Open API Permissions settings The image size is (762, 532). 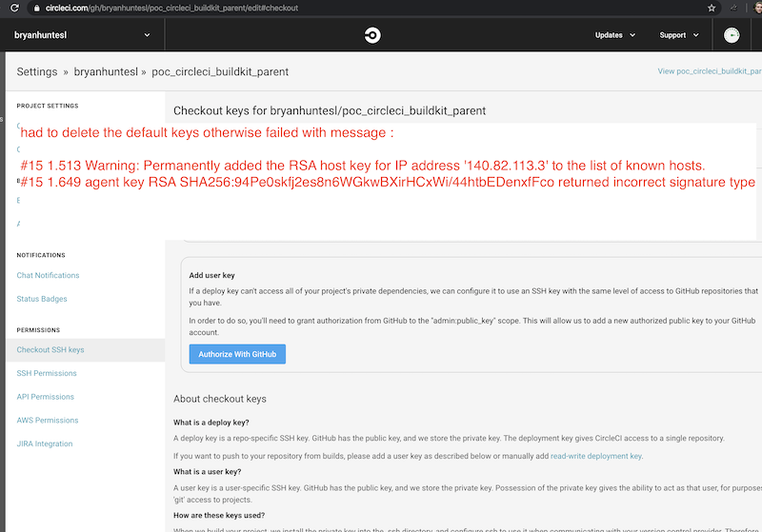pos(45,397)
